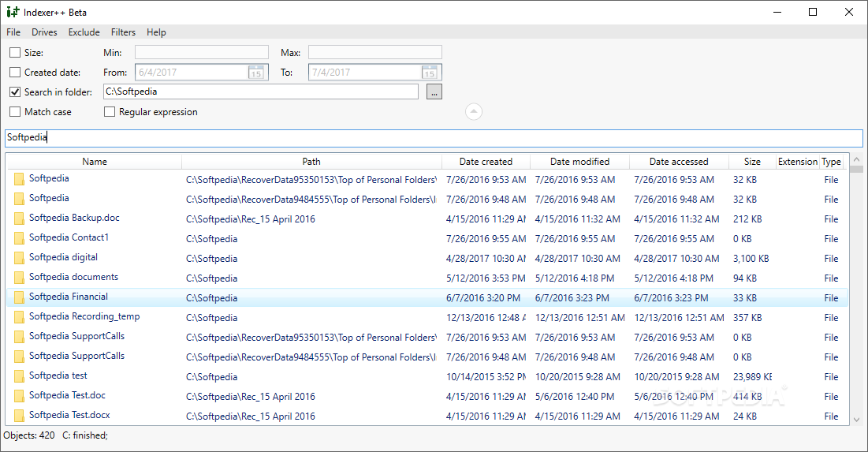Click the folder icon of Softpedia Test.doc
The height and width of the screenshot is (452, 868).
pyautogui.click(x=20, y=396)
